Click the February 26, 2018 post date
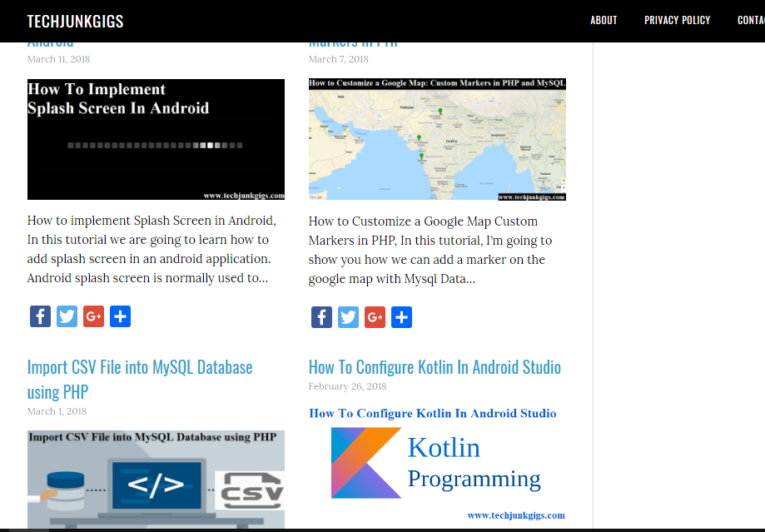765x532 pixels. (x=347, y=386)
